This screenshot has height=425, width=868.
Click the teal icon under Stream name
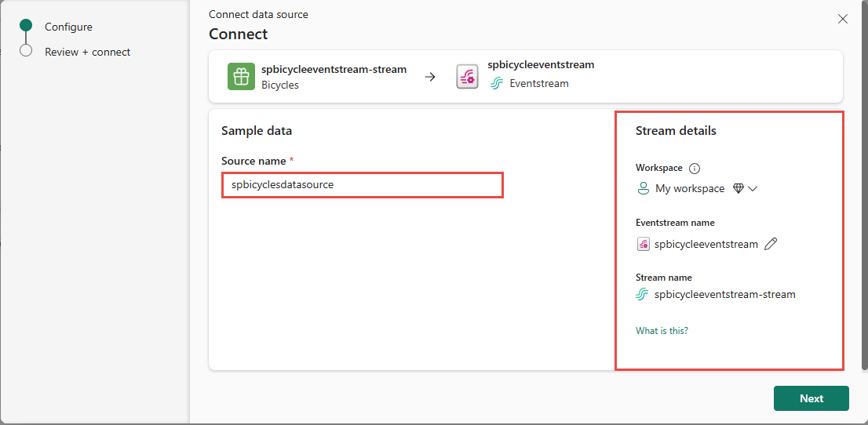pos(642,294)
